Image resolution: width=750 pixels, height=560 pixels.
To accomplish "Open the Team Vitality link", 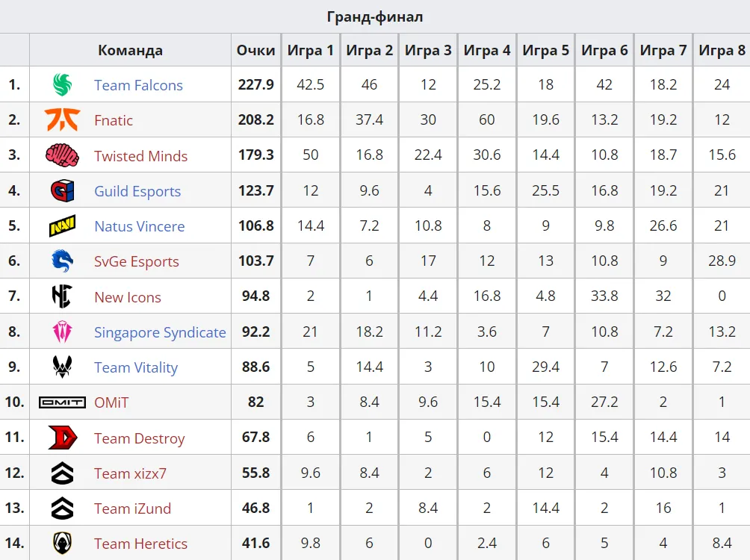I will [x=136, y=367].
